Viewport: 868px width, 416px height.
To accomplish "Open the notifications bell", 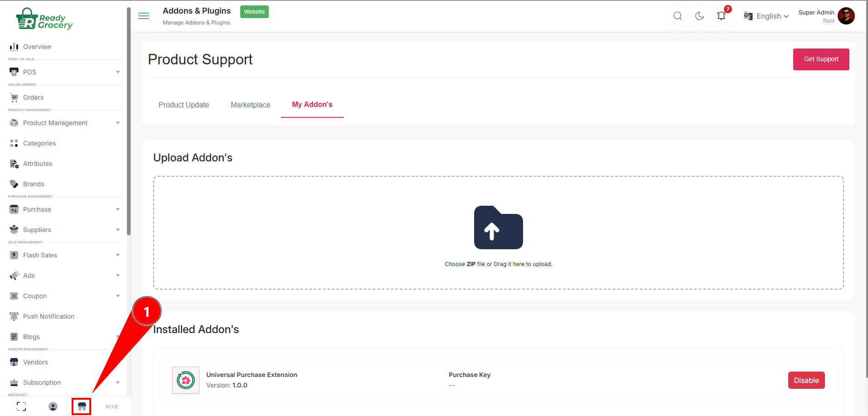I will pyautogui.click(x=721, y=16).
